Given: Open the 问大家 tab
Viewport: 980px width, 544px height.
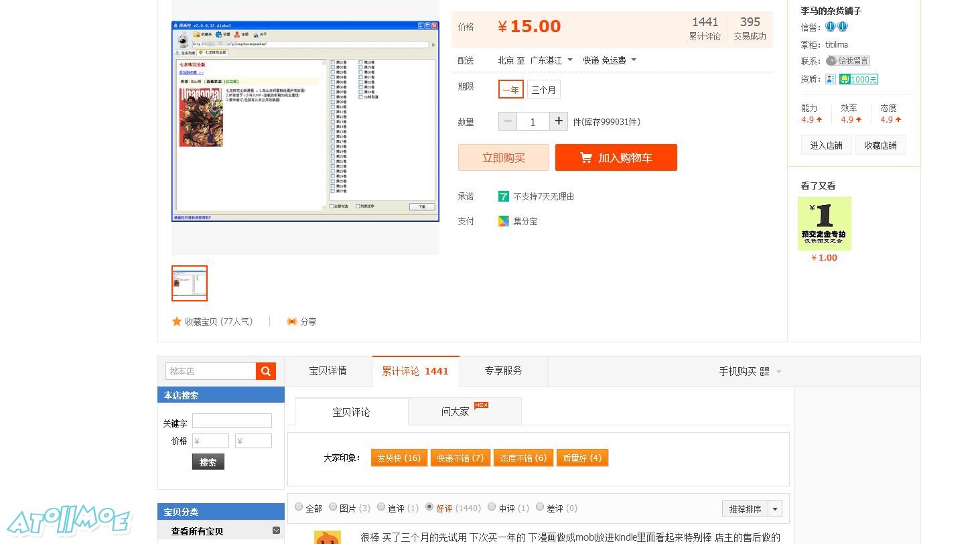Looking at the screenshot, I should click(x=456, y=411).
